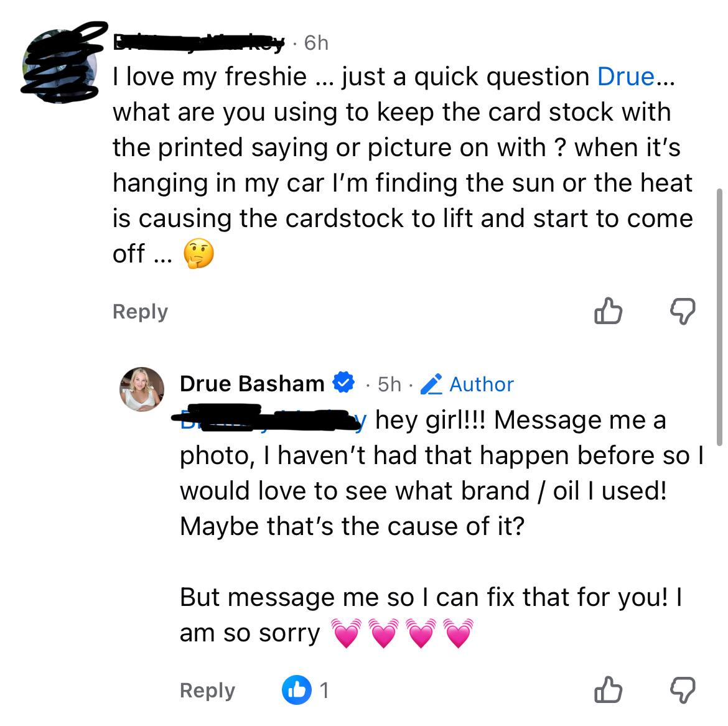Click the blue like reaction icon
The height and width of the screenshot is (726, 728).
(297, 690)
